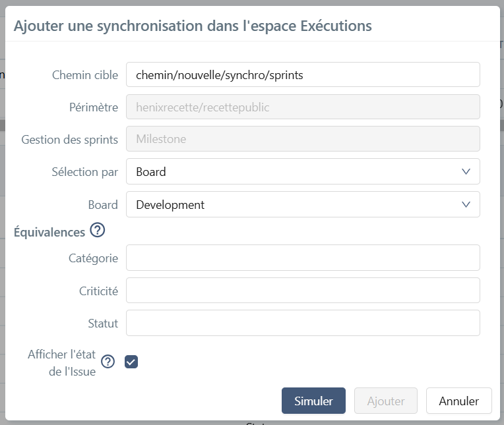Image resolution: width=504 pixels, height=425 pixels.
Task: Expand the Sélection par dropdown arrow
Action: [x=466, y=171]
